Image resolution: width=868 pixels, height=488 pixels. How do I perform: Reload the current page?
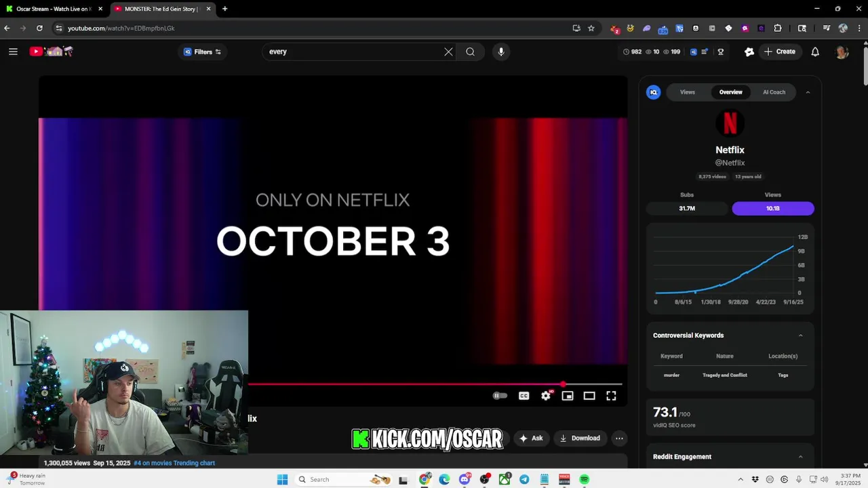tap(39, 28)
